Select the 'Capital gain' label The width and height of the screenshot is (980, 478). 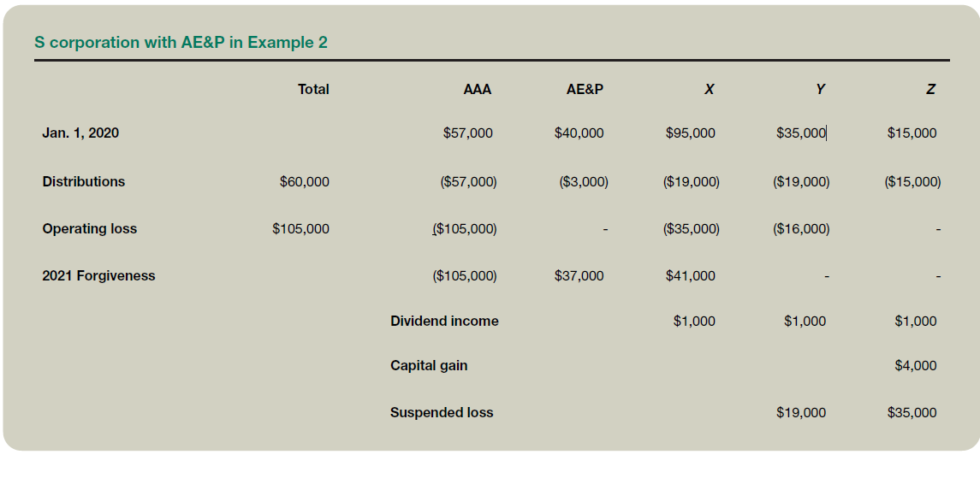pyautogui.click(x=429, y=365)
